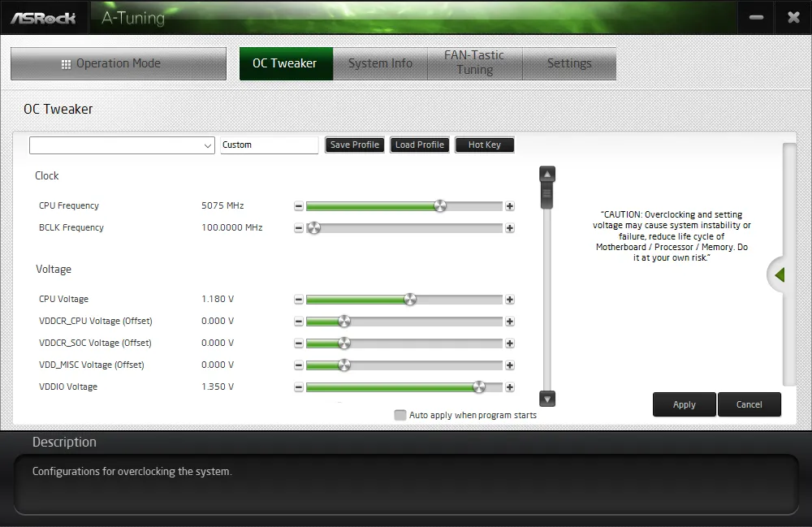Enable Auto apply when program starts
Viewport: 812px width, 527px height.
[x=400, y=415]
